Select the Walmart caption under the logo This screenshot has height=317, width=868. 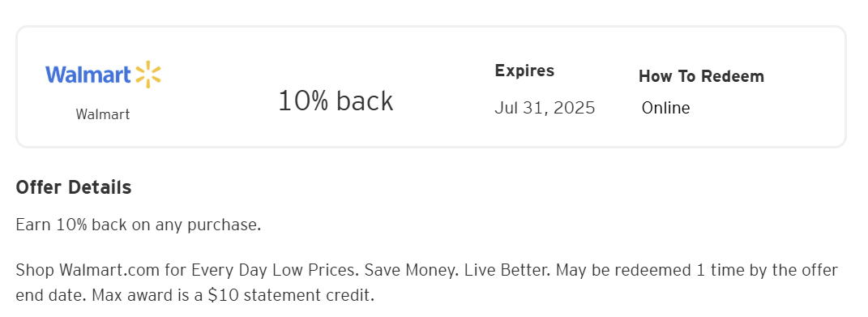pos(103,114)
